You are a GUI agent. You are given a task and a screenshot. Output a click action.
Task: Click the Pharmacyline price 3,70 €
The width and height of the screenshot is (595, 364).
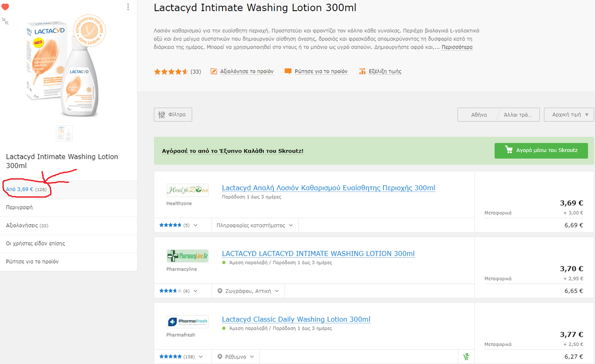571,269
